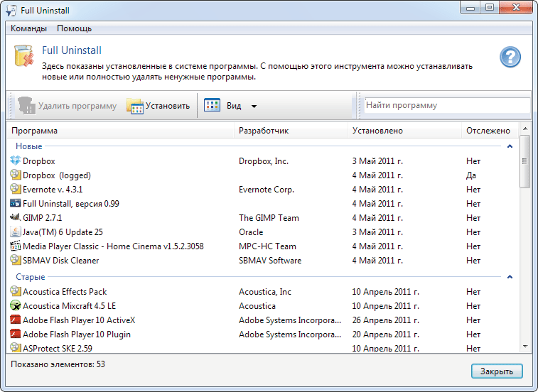Click the blue help question mark icon
The width and height of the screenshot is (538, 392).
click(x=510, y=58)
